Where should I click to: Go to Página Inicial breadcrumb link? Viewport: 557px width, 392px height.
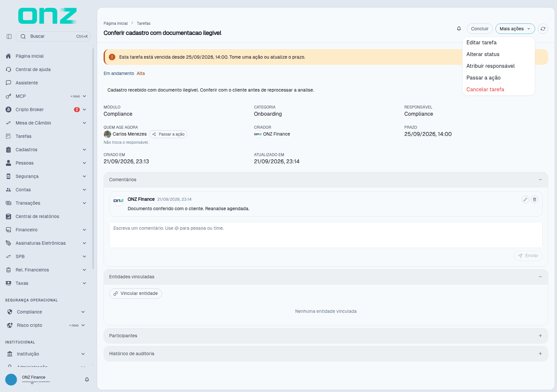coord(116,23)
